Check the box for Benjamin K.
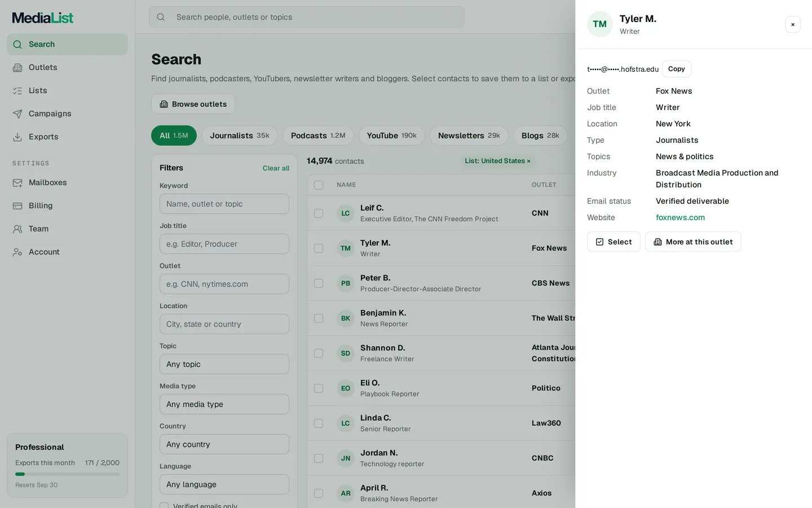 click(x=319, y=318)
